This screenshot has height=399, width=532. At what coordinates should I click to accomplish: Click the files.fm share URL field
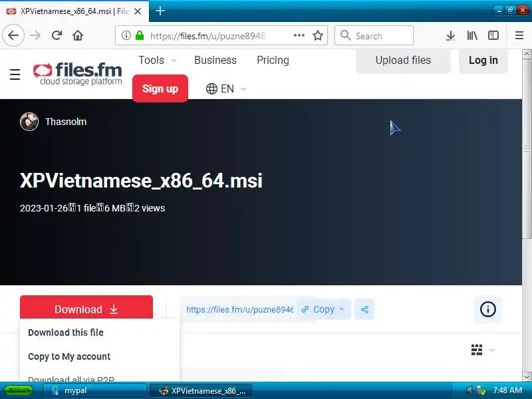click(x=239, y=309)
